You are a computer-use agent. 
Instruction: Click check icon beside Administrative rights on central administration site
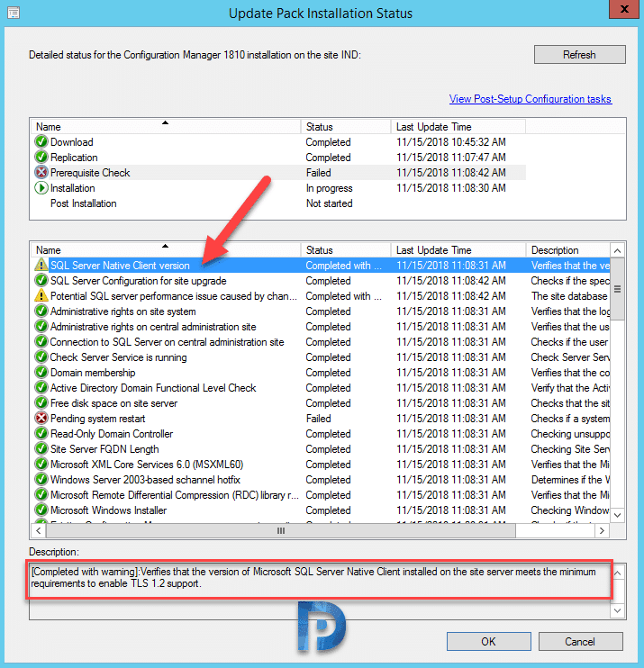click(x=41, y=326)
